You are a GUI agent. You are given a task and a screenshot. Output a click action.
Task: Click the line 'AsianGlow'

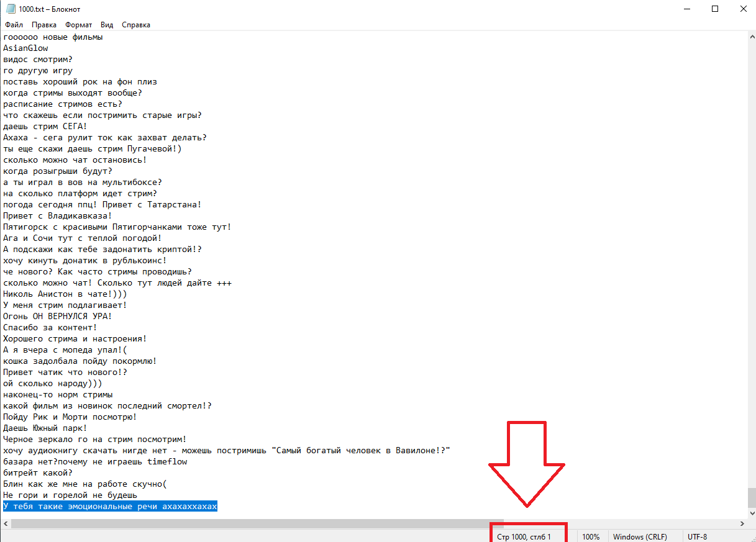tap(25, 48)
